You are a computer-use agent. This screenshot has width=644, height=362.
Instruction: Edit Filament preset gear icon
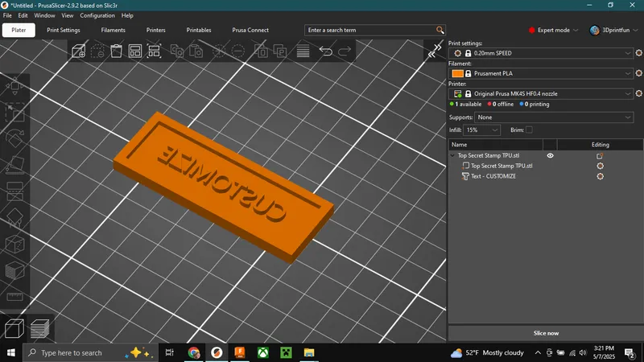point(638,73)
